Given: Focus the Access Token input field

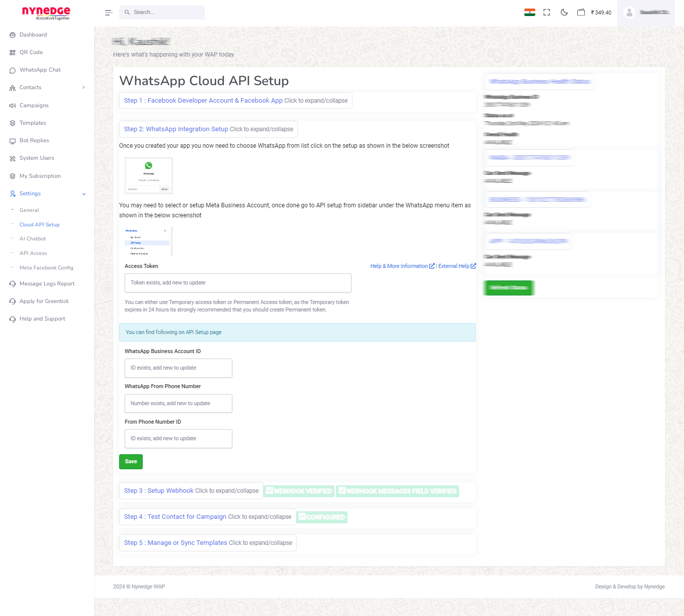Looking at the screenshot, I should (238, 283).
